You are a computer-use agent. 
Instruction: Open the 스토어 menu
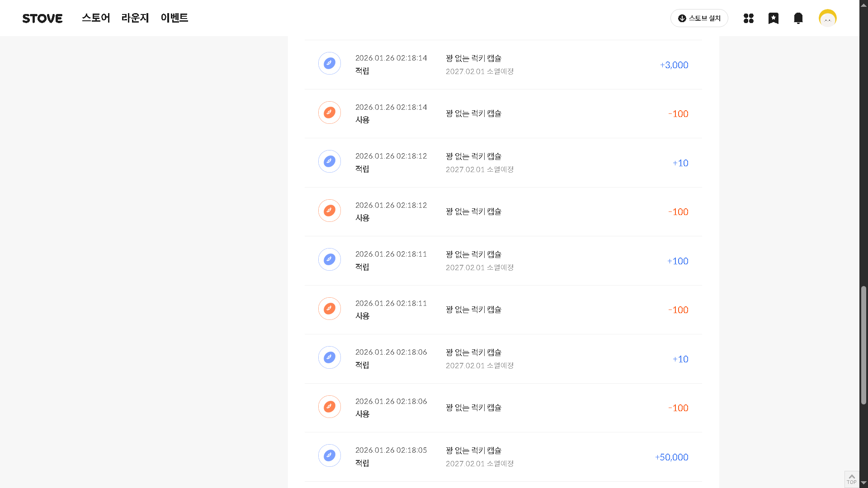(96, 18)
